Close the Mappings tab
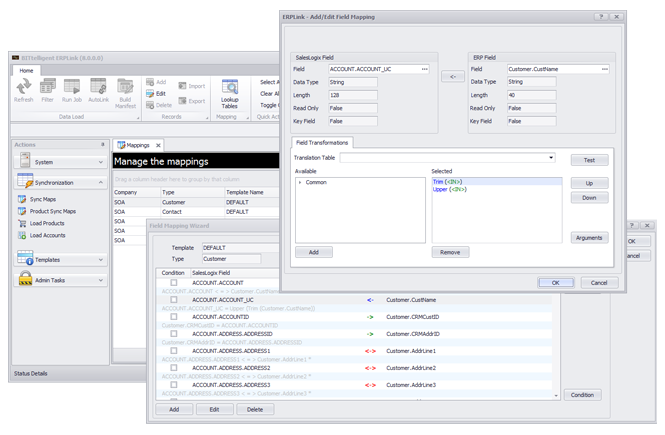Image resolution: width=665 pixels, height=435 pixels. coord(158,145)
